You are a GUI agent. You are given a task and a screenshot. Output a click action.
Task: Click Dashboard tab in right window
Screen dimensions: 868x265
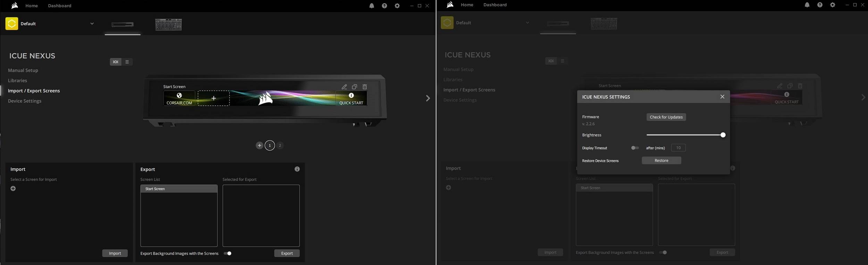[x=495, y=5]
